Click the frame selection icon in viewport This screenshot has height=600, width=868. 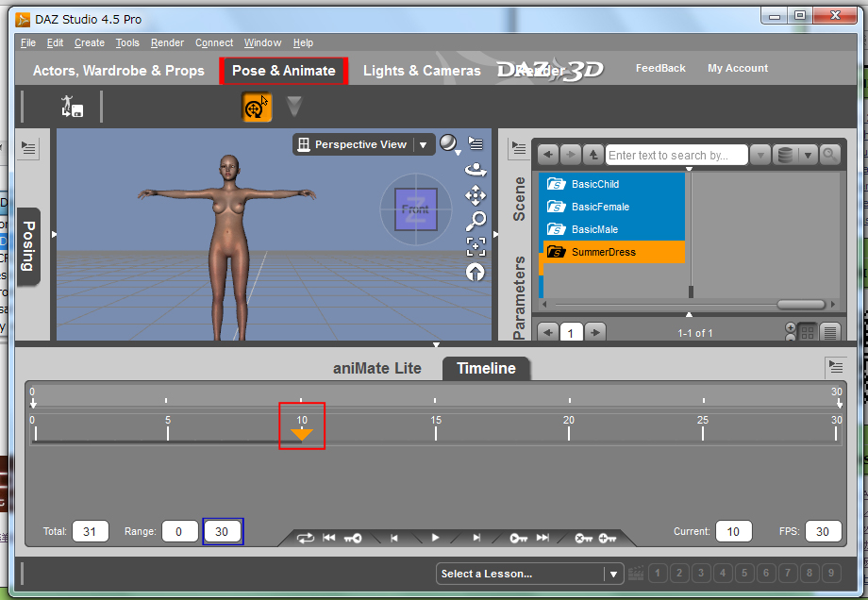476,246
